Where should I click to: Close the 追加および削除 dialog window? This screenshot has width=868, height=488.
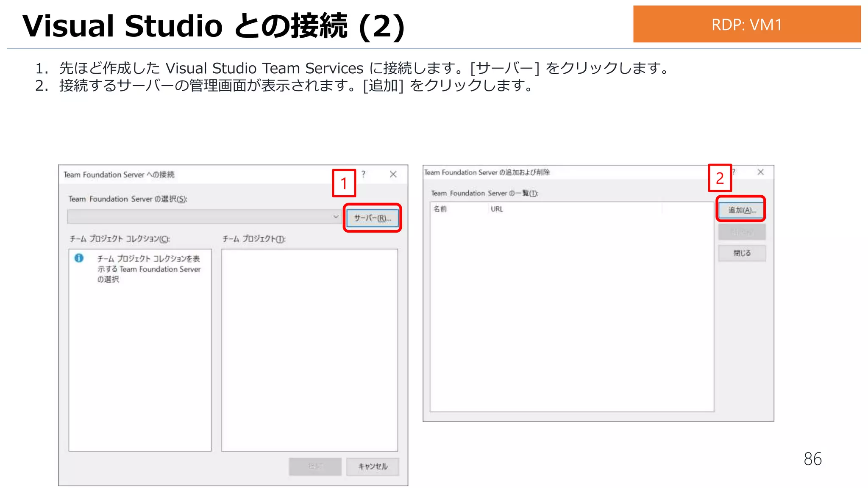pyautogui.click(x=760, y=172)
